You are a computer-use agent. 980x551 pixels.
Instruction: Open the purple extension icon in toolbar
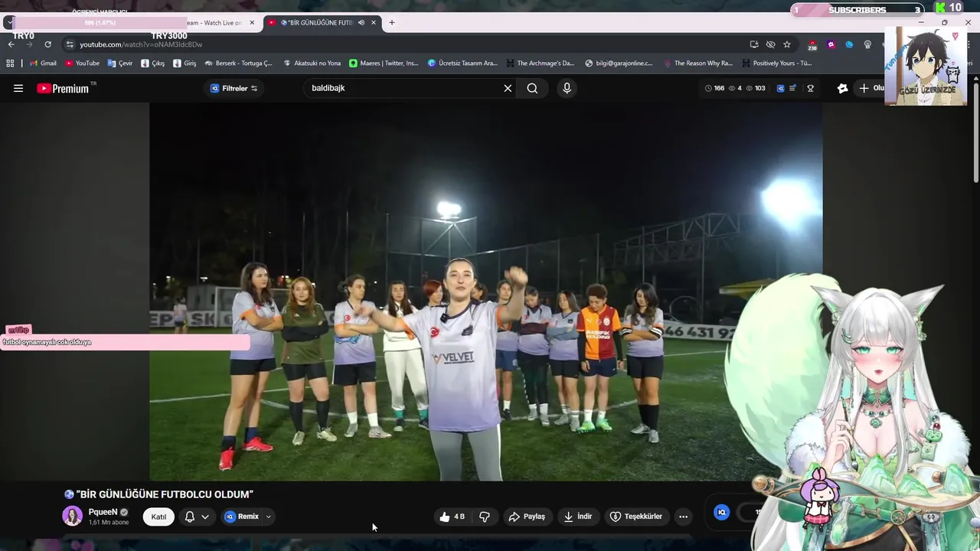point(831,44)
